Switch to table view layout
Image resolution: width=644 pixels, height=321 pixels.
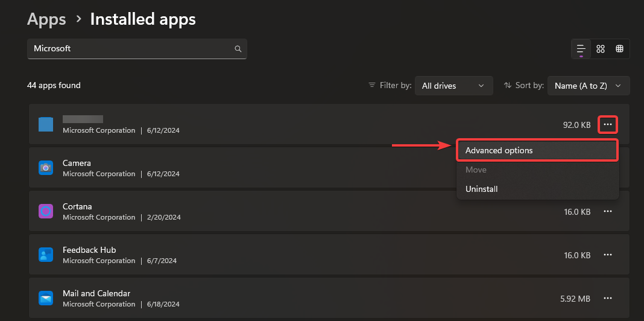coord(619,49)
